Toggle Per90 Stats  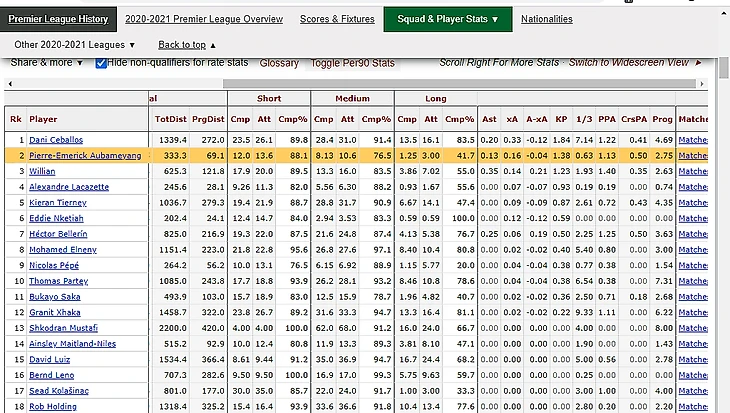click(x=354, y=63)
